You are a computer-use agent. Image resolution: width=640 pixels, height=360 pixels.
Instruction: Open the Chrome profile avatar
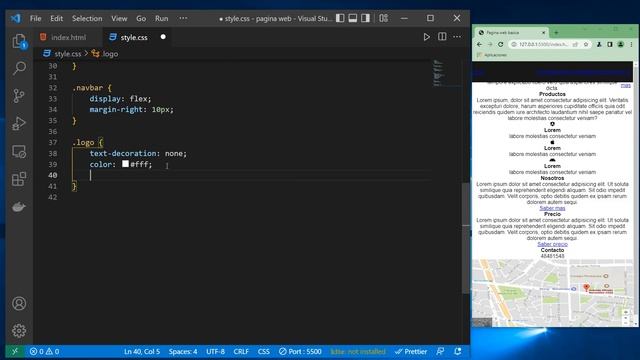620,44
